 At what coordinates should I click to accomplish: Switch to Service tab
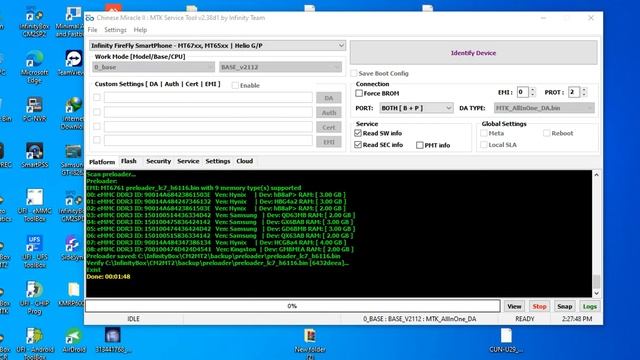click(x=188, y=161)
